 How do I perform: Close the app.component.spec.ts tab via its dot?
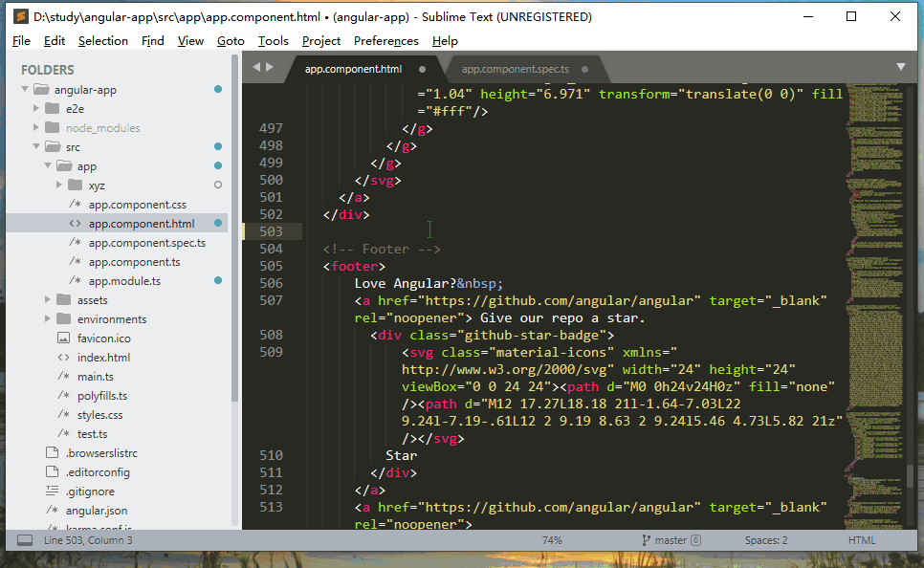[584, 69]
